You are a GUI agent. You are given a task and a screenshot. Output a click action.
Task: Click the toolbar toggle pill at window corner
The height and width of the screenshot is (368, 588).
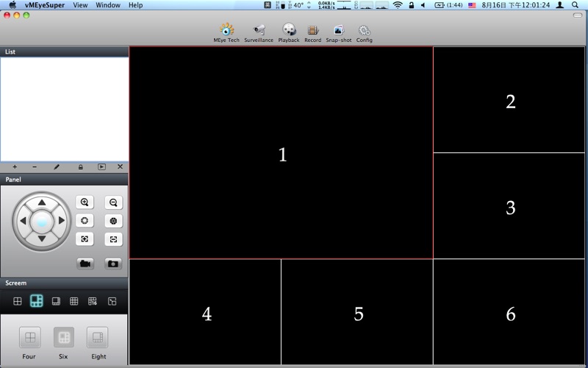(x=578, y=15)
